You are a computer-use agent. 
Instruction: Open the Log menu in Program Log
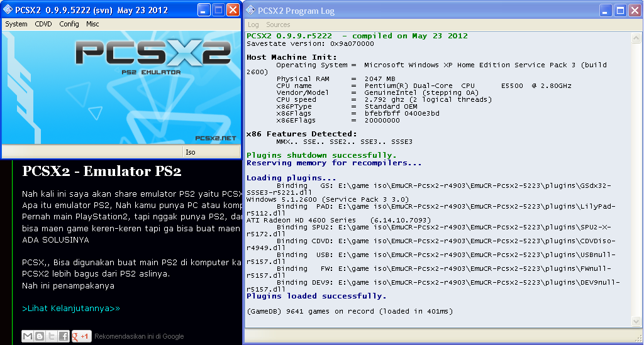253,25
